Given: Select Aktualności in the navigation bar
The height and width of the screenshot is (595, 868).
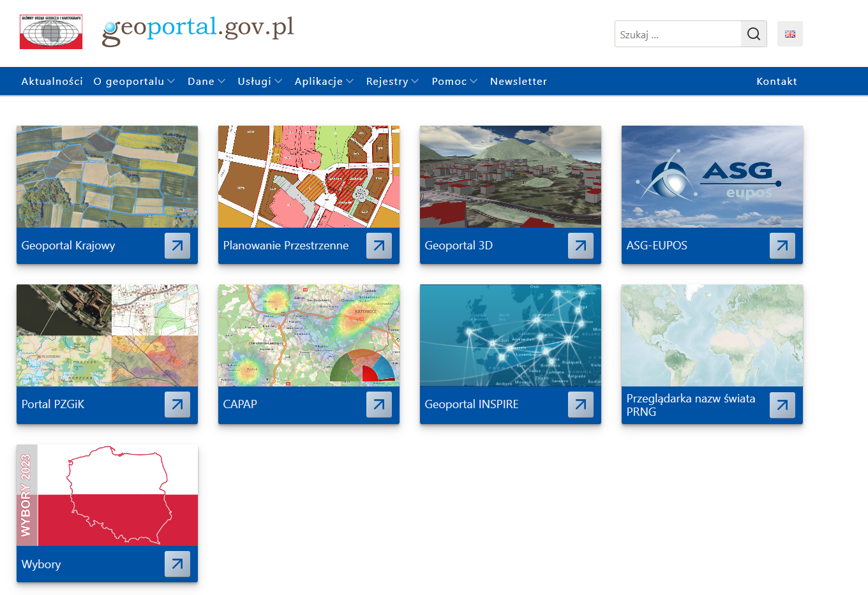Looking at the screenshot, I should click(52, 81).
